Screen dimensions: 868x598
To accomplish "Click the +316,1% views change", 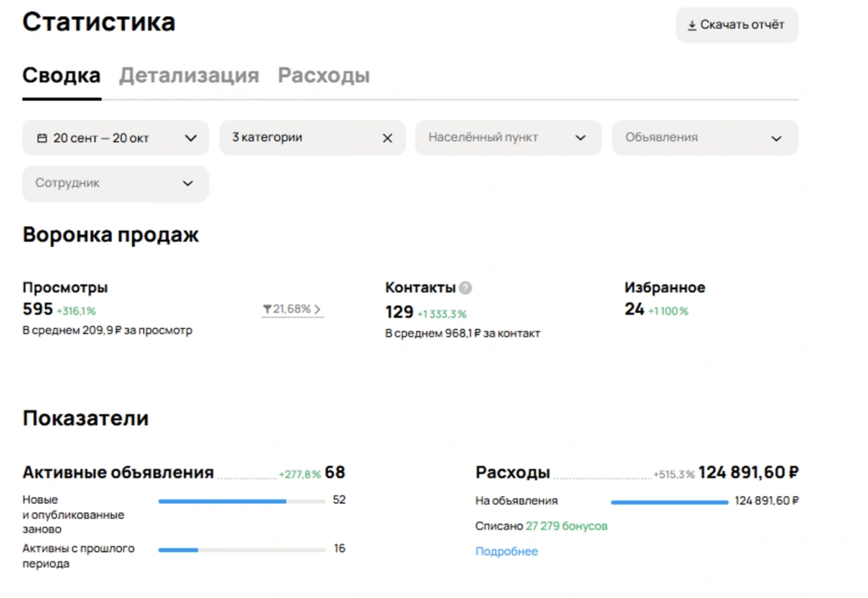I will pyautogui.click(x=76, y=311).
